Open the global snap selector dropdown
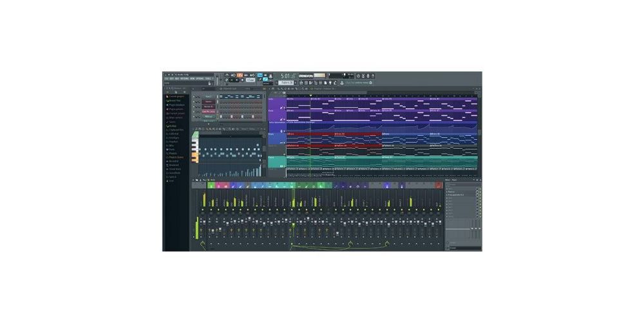The height and width of the screenshot is (322, 644). 267,83
